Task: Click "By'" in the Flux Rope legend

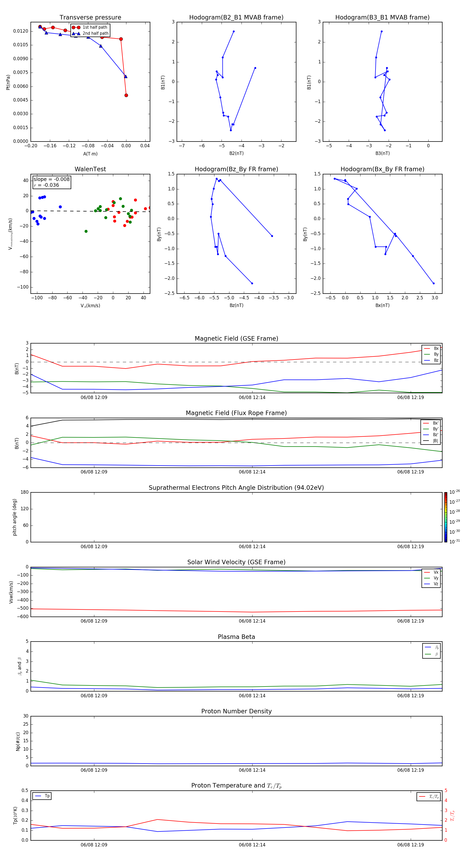Action: [431, 429]
